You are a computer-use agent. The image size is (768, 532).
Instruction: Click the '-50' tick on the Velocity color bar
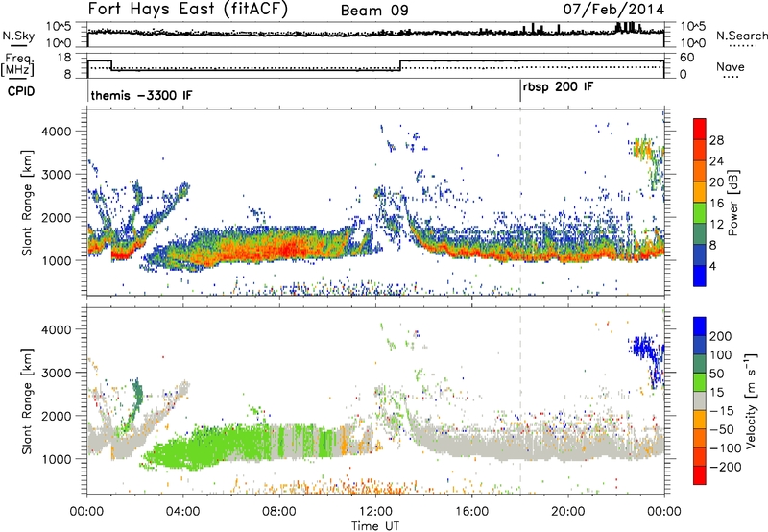pyautogui.click(x=722, y=429)
